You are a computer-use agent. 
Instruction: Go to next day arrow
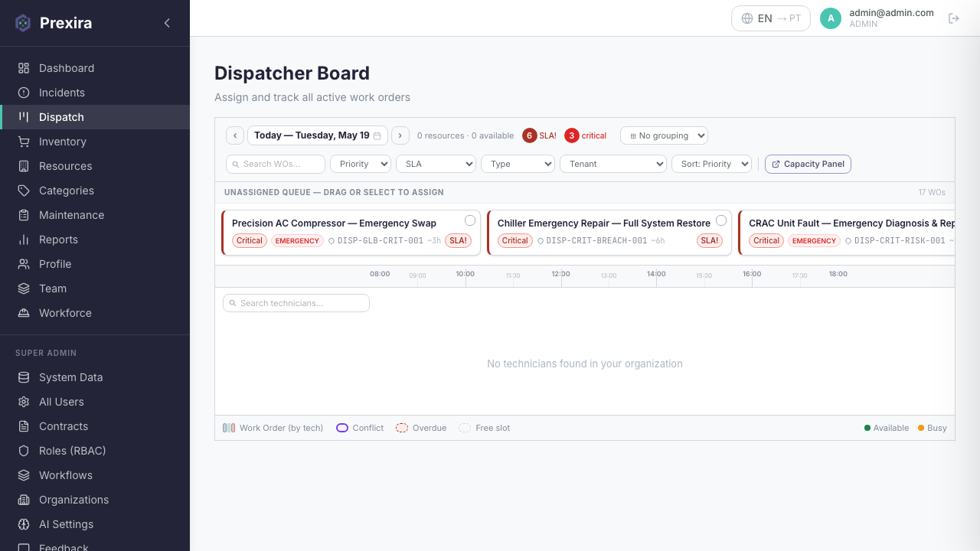pos(400,135)
